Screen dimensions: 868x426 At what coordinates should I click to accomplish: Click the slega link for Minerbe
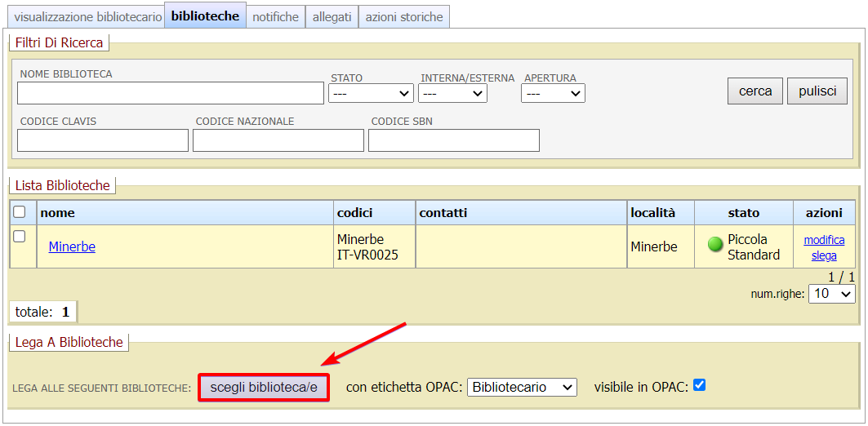[x=824, y=255]
